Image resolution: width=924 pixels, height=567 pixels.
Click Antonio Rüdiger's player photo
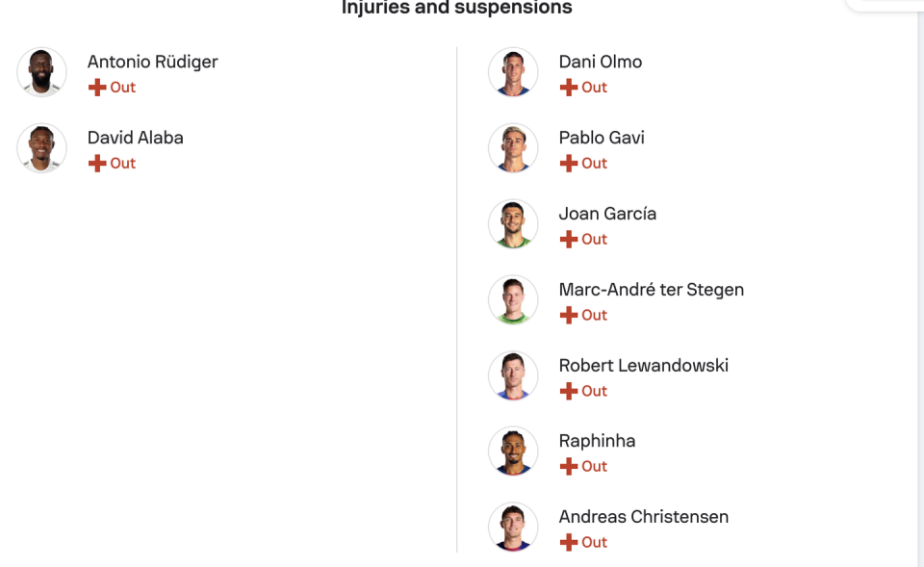(41, 72)
